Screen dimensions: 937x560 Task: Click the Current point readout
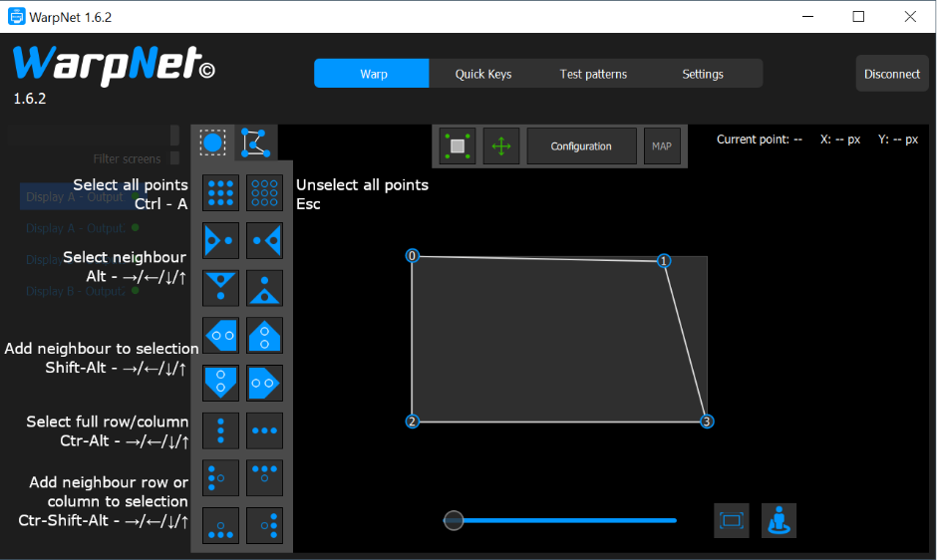pyautogui.click(x=759, y=140)
